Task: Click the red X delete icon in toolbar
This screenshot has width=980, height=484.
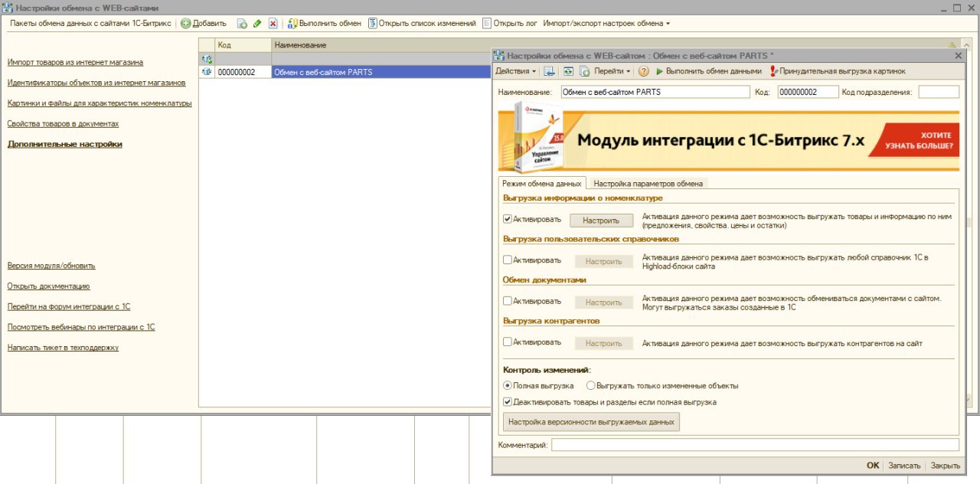Action: pos(273,24)
